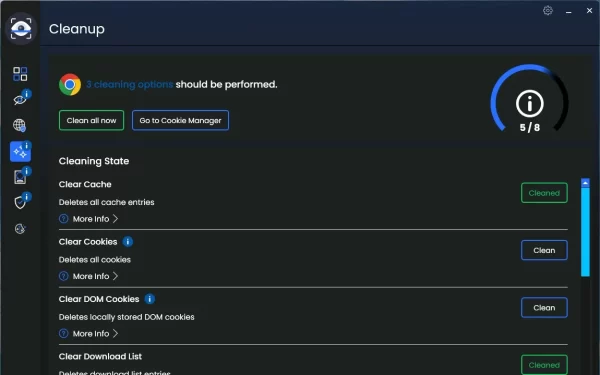Screen dimensions: 600x375
Task: Open the crossed-eye tracking sidebar icon
Action: tap(20, 99)
